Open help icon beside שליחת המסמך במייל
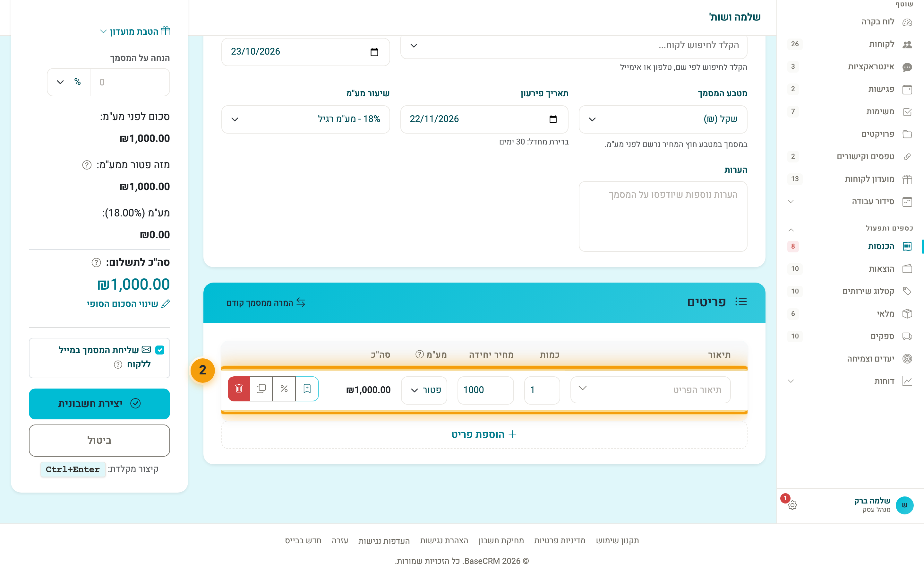924x578 pixels. (x=118, y=365)
